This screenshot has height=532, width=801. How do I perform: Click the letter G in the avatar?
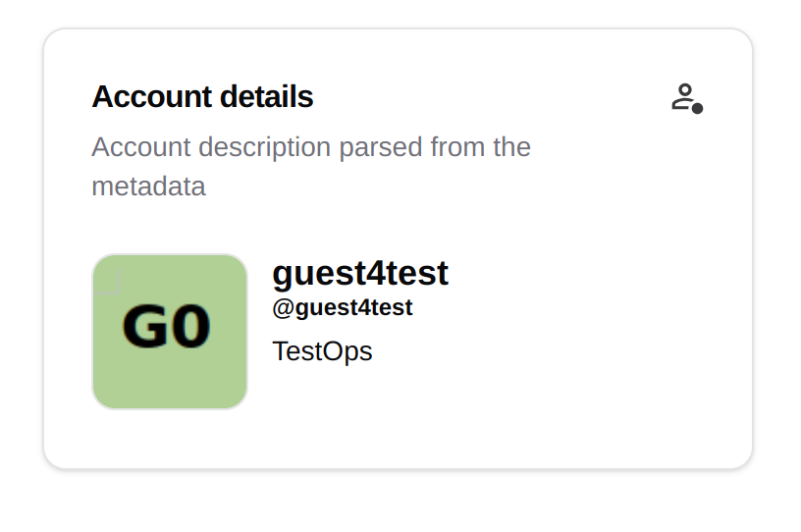point(144,326)
